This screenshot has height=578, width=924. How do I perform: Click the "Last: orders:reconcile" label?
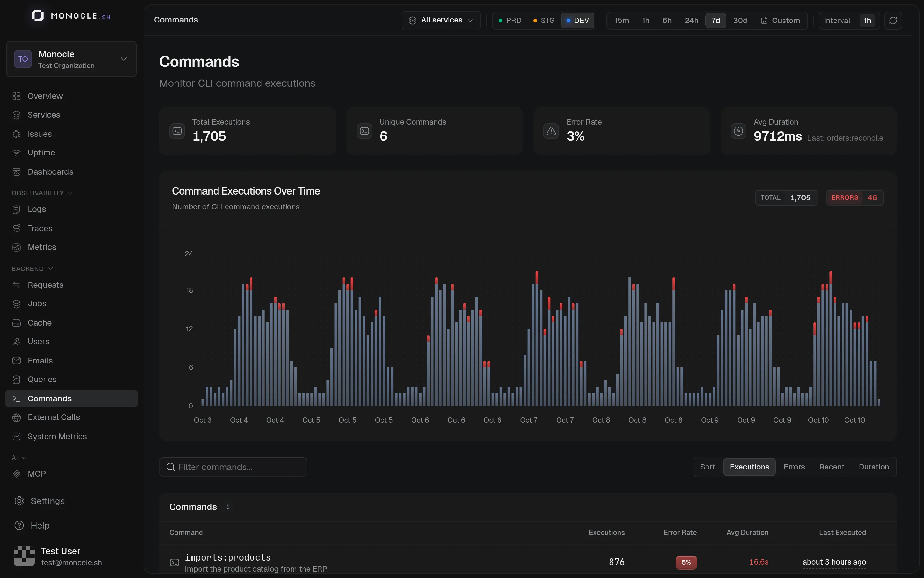point(845,138)
